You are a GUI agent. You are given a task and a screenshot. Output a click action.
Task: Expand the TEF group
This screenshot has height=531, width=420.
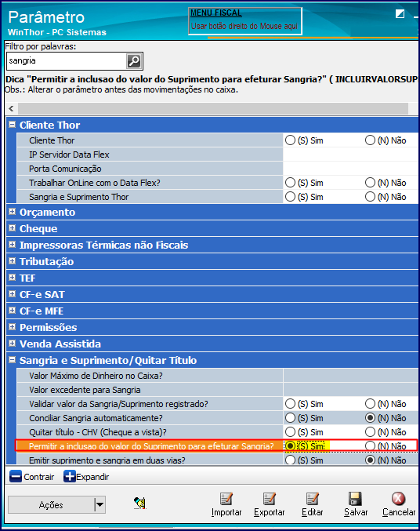[13, 278]
